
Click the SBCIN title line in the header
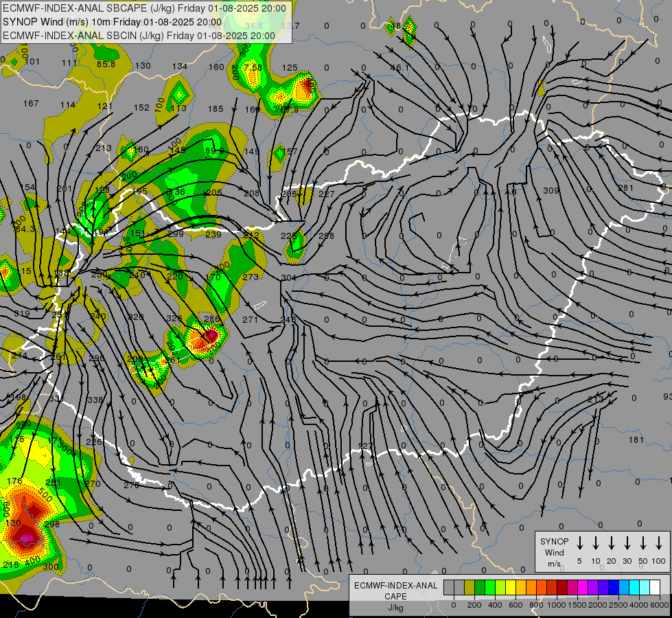point(139,36)
